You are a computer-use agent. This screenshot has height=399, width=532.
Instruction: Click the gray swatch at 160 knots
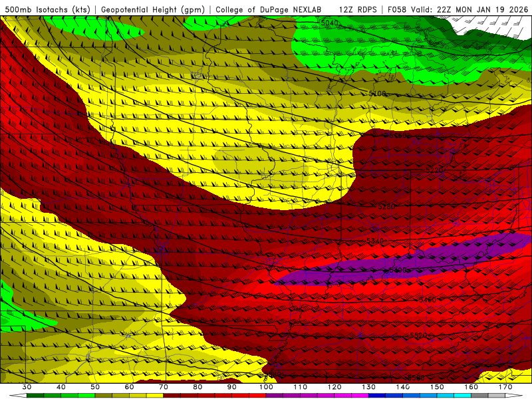479,395
